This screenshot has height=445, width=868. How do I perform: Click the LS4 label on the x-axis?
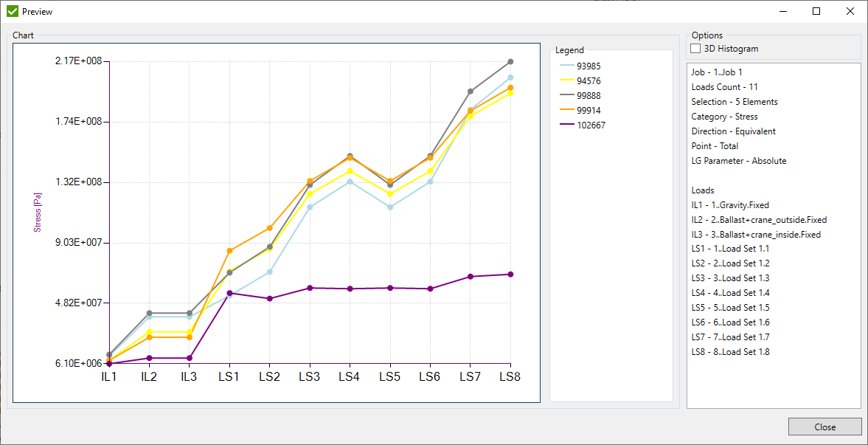349,377
